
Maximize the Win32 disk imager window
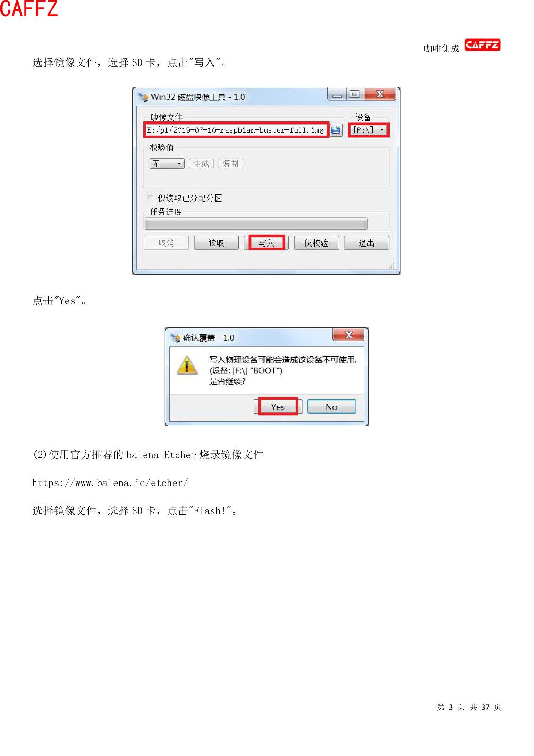point(355,94)
